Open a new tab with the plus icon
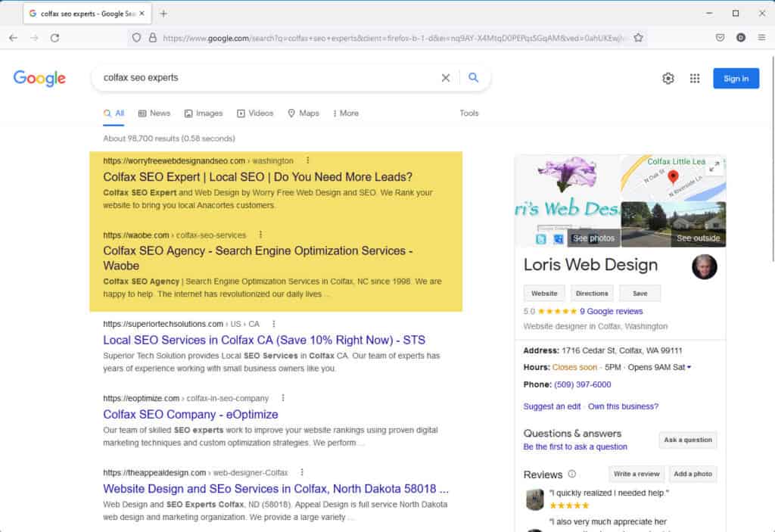Screen dimensions: 775x532 pyautogui.click(x=163, y=14)
